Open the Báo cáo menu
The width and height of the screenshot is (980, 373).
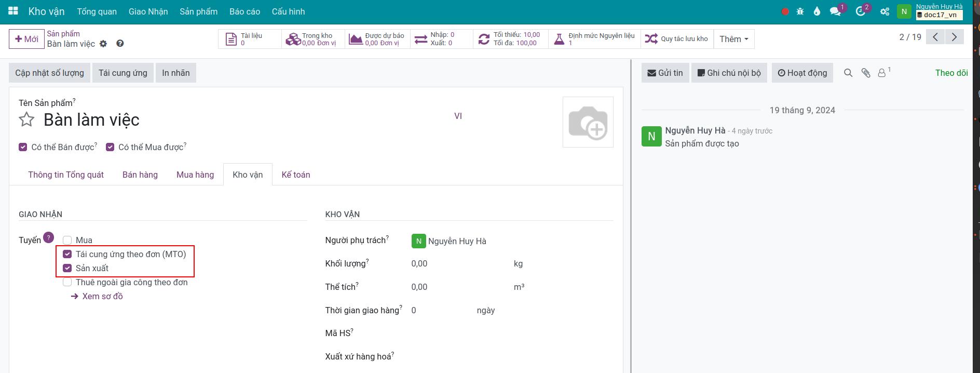244,11
